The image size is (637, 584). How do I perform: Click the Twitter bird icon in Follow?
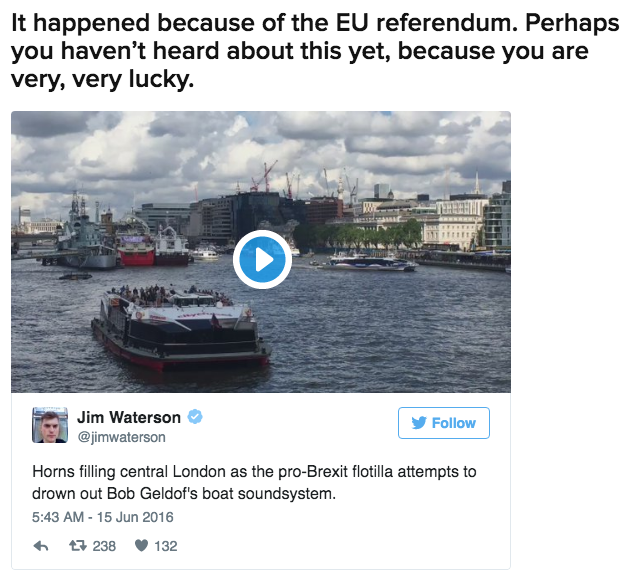[419, 423]
